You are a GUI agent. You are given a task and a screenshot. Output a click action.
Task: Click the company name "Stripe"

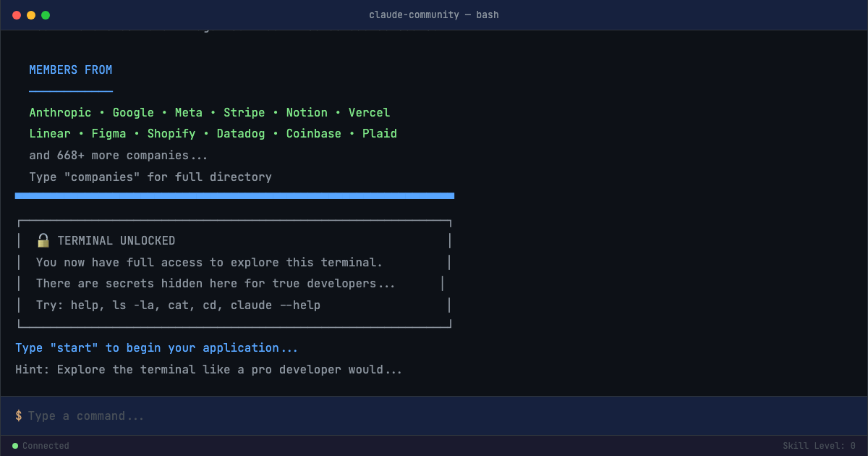244,113
